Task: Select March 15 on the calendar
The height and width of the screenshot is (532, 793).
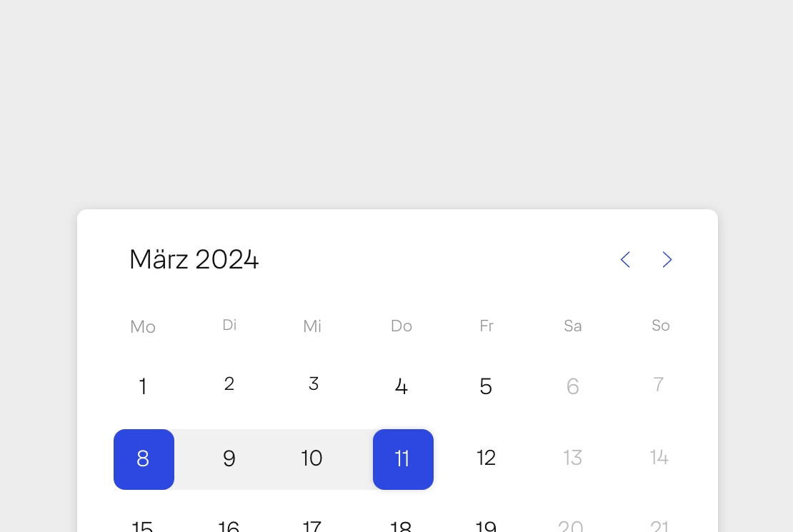Action: click(143, 527)
